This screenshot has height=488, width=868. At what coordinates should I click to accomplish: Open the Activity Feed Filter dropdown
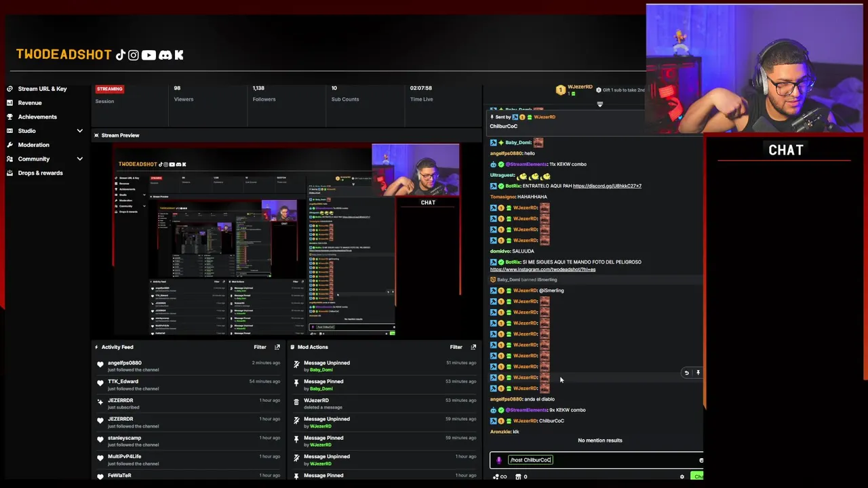point(260,347)
